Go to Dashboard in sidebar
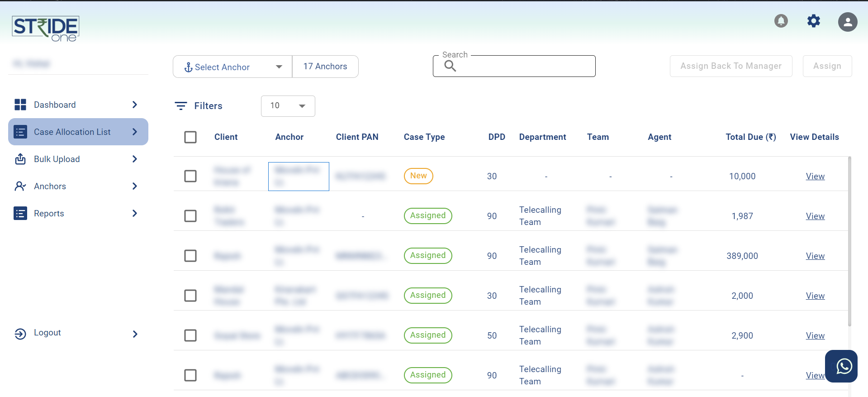 pyautogui.click(x=78, y=105)
